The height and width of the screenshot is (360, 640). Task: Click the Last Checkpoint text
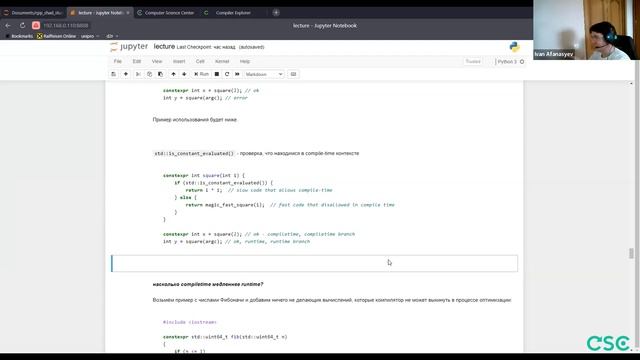206,47
